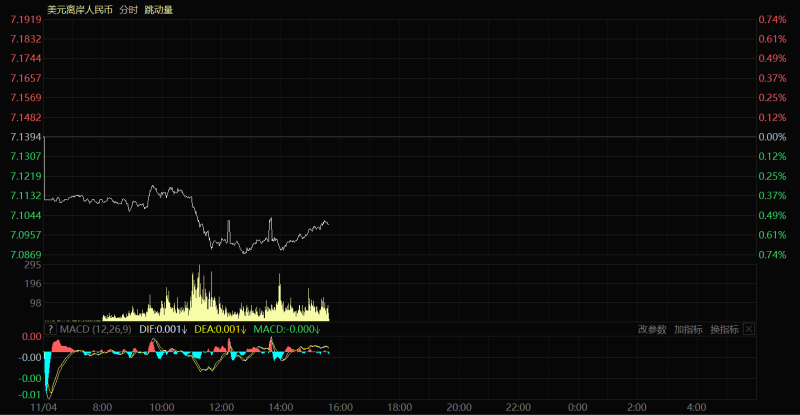Click the 0:00 midnight time marker
The height and width of the screenshot is (415, 800).
coord(578,407)
